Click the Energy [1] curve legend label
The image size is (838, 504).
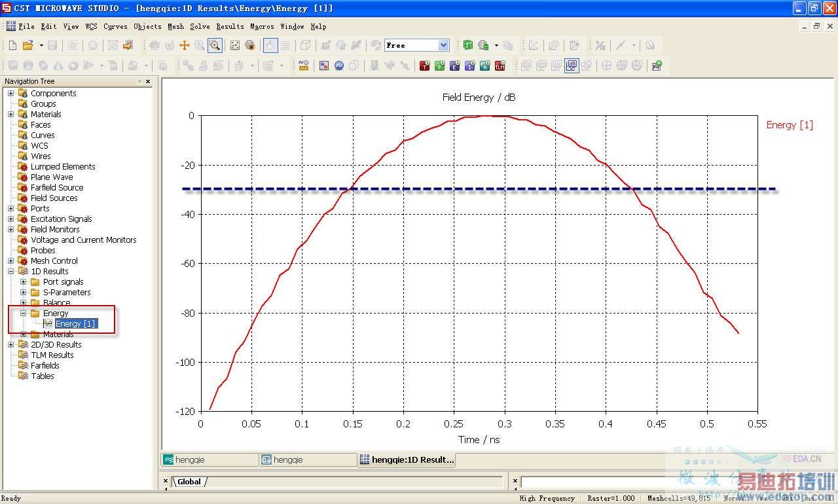click(x=790, y=124)
